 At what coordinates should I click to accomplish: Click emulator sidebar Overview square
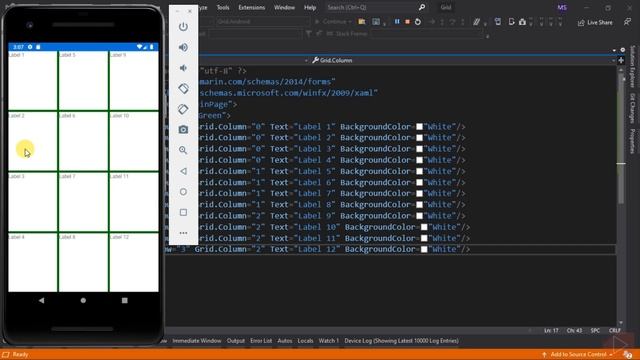tap(183, 212)
